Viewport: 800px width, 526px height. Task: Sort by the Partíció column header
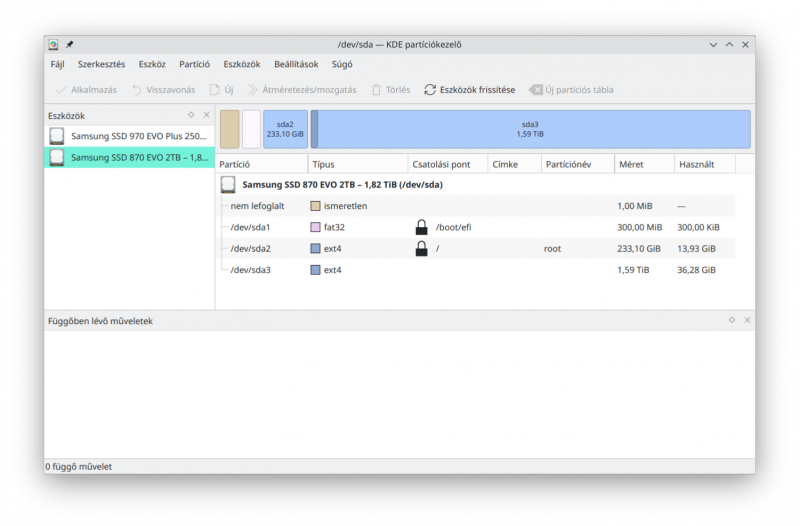[262, 164]
